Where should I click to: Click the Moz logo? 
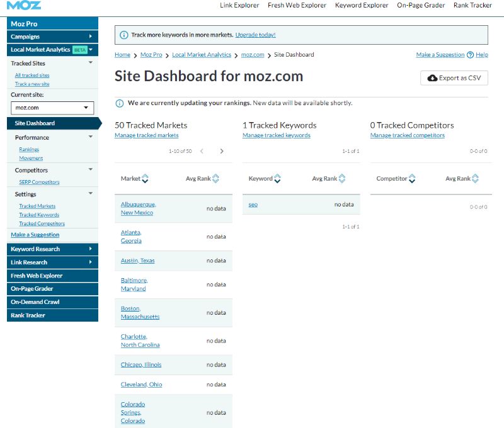[x=24, y=5]
